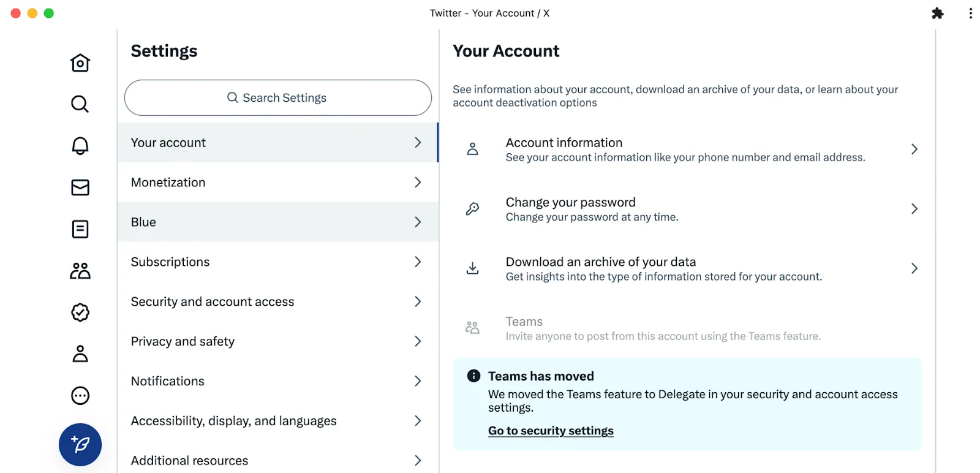The image size is (980, 473).
Task: Open Notifications bell in the sidebar
Action: pos(80,146)
